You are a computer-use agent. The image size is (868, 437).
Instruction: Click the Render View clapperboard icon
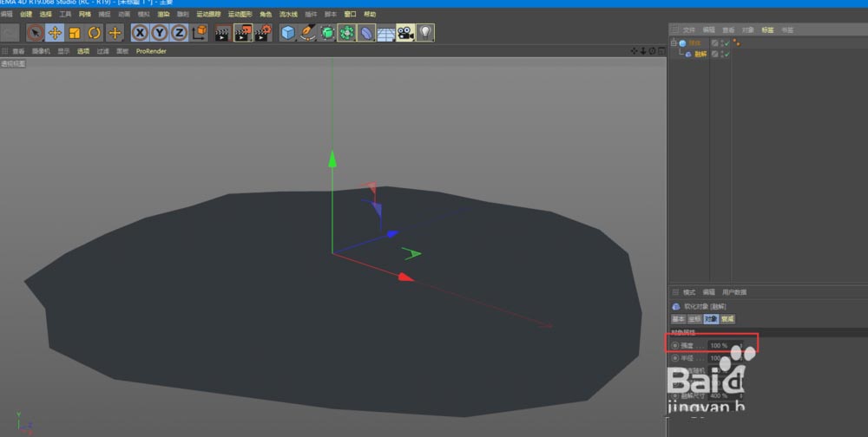click(x=222, y=33)
